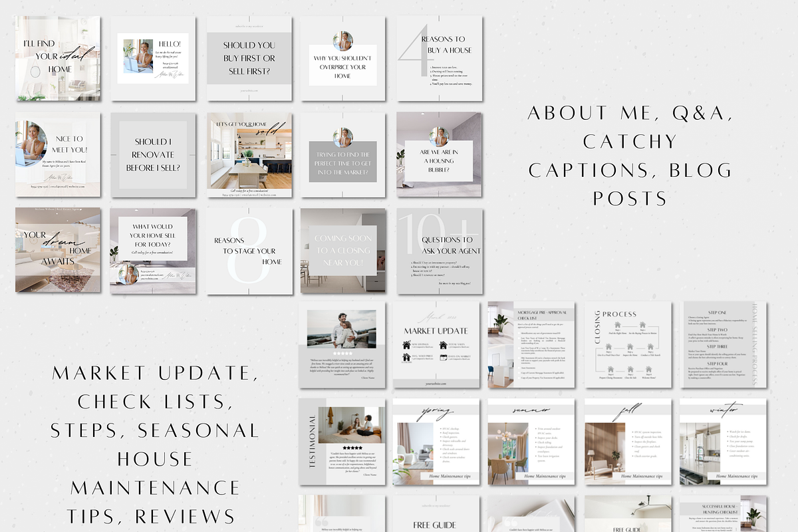Image resolution: width=798 pixels, height=532 pixels.
Task: Open "10+ Questions to ask your agent" card
Action: (440, 250)
